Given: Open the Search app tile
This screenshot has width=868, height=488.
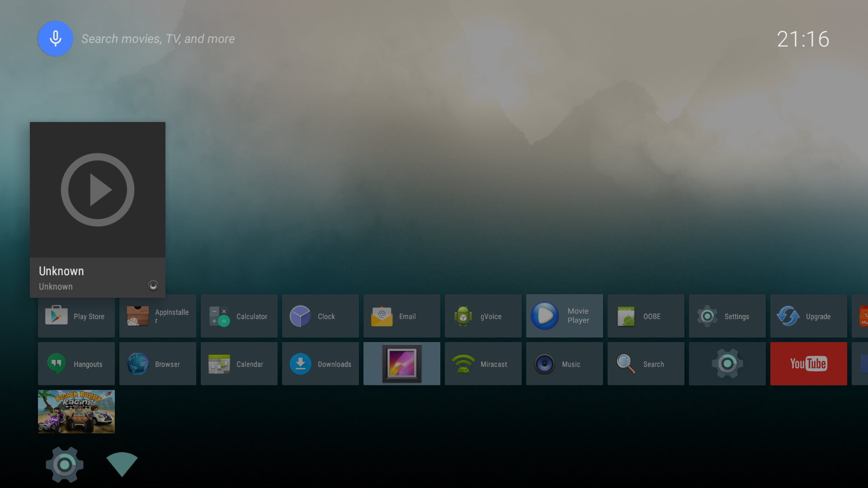Looking at the screenshot, I should 646,364.
